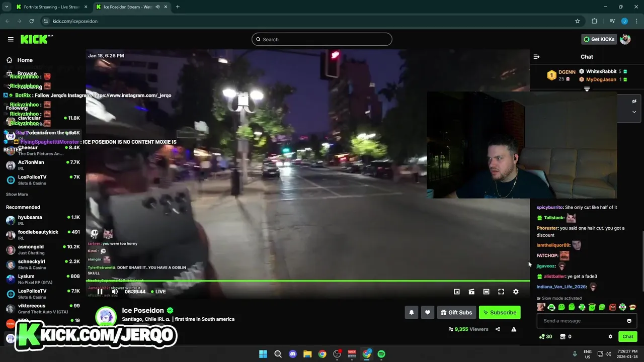Report the stream with warning icon
Viewport: 644px width, 362px height.
click(514, 329)
